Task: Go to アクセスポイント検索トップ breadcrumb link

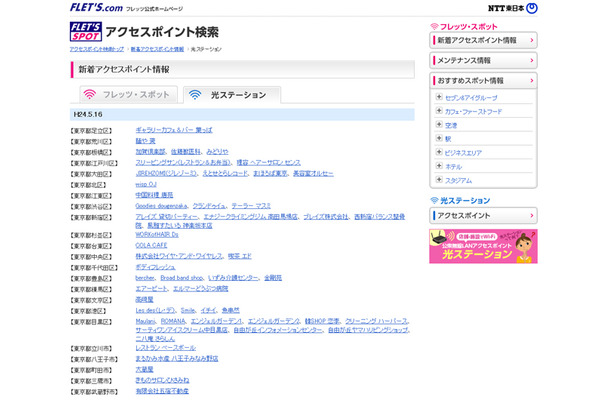Action: (x=97, y=49)
